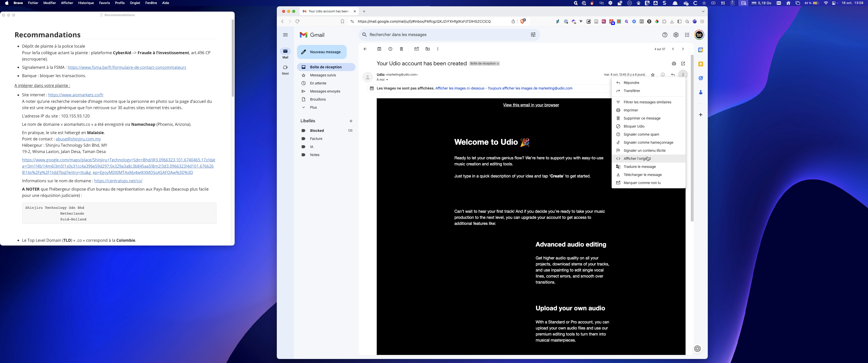Screen dimensions: 868x363
Task: Add an emoji reaction to the message
Action: point(663,75)
